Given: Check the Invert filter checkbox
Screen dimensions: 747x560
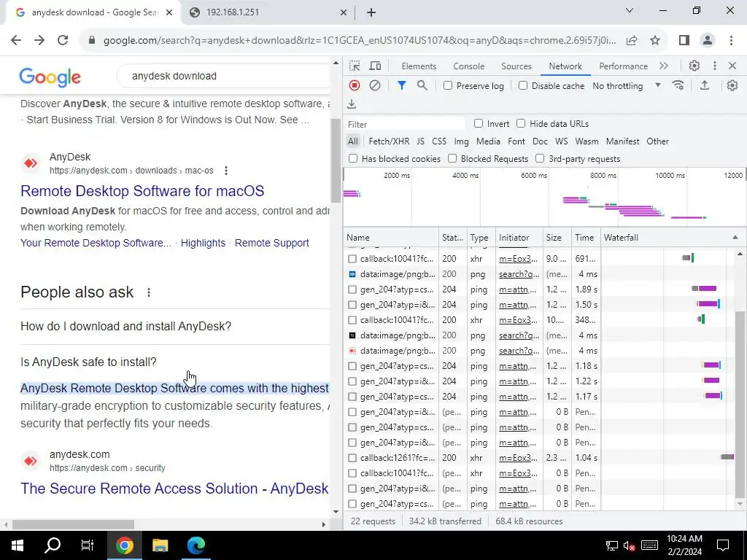Looking at the screenshot, I should click(479, 124).
